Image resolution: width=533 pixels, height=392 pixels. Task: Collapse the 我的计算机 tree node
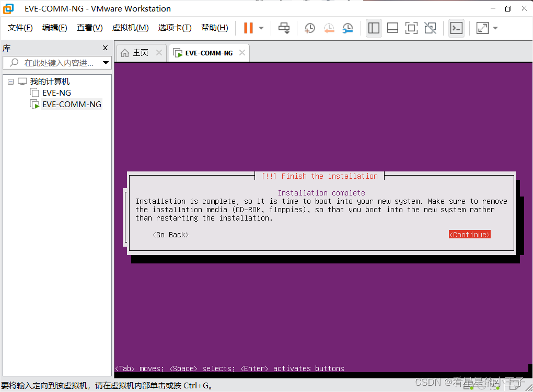10,82
